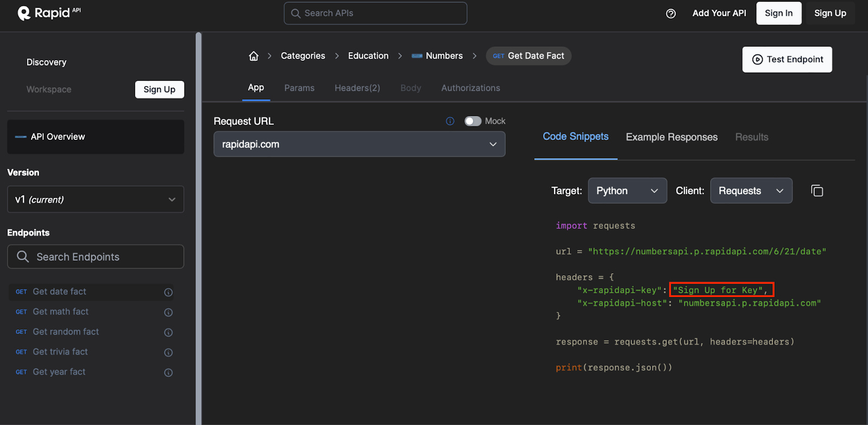Click Sign Up in the top header
868x425 pixels.
pos(830,14)
